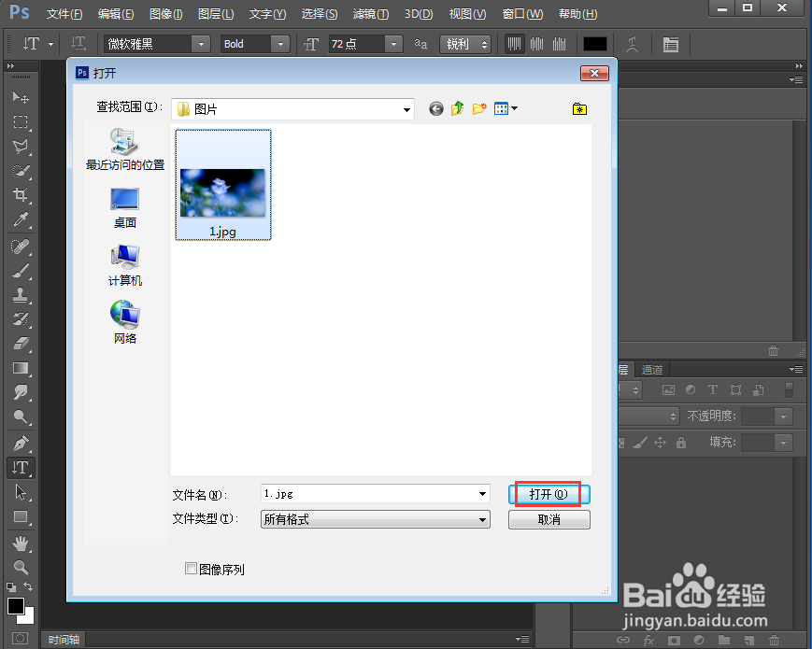
Task: Open the 文件 menu
Action: click(64, 14)
